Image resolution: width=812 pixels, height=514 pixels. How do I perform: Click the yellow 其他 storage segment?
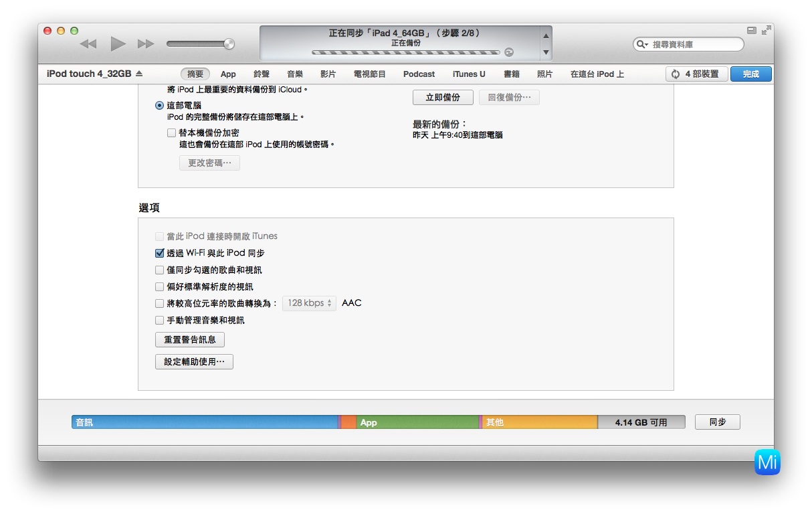pyautogui.click(x=540, y=422)
